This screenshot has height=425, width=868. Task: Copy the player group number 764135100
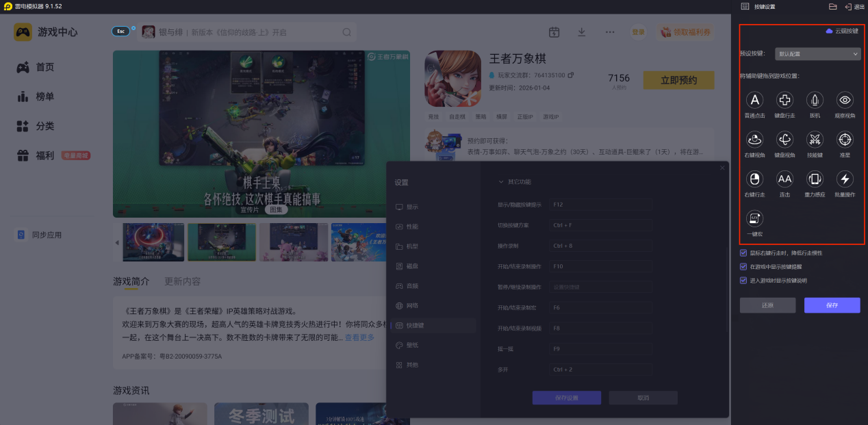pyautogui.click(x=571, y=75)
